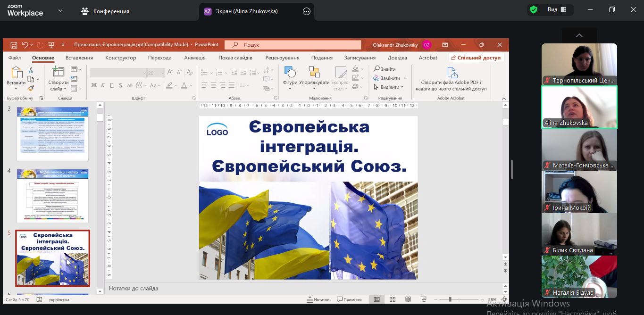
Task: Select slide 4 thumbnail in the panel
Action: (52, 195)
